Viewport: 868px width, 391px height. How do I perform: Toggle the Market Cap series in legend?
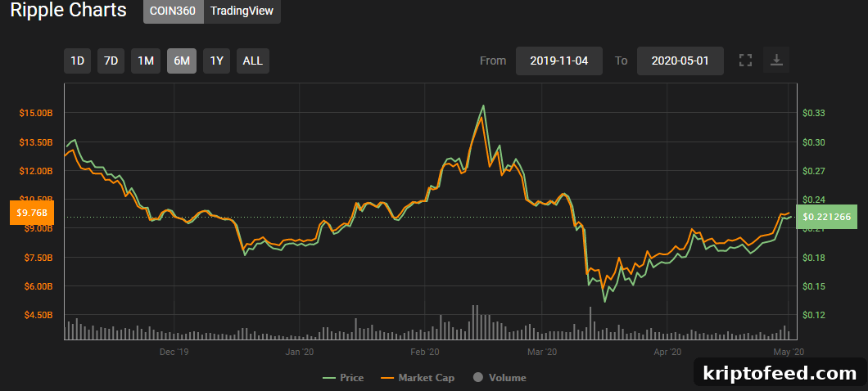click(418, 378)
